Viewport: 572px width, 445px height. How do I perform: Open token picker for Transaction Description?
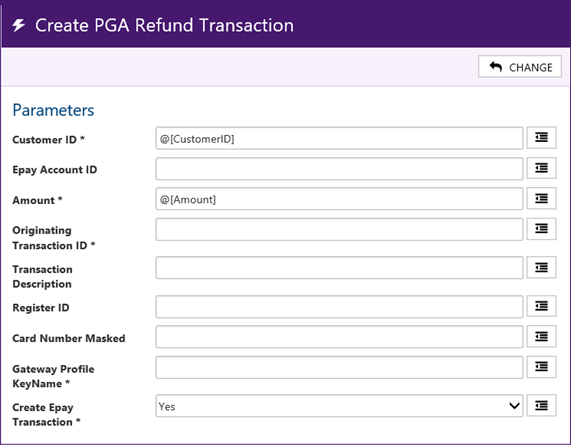[x=541, y=267]
